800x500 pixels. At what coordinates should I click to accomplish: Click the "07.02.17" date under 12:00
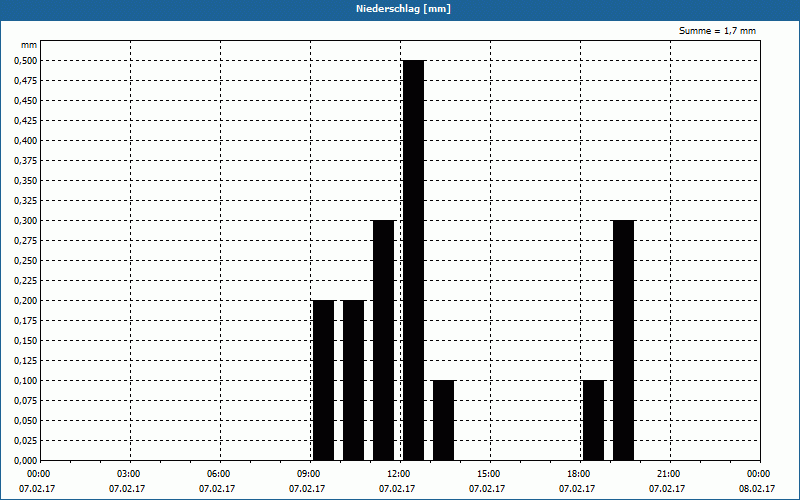point(397,489)
